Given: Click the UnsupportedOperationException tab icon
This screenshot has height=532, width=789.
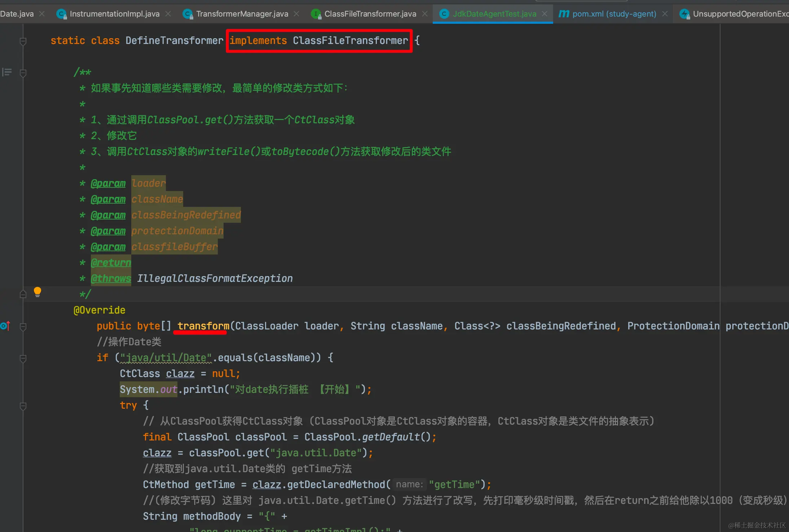Looking at the screenshot, I should click(684, 14).
